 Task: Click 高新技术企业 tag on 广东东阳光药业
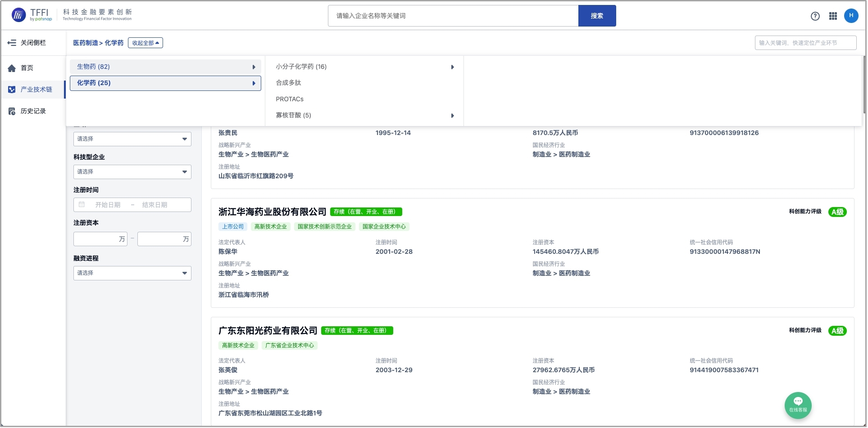238,346
